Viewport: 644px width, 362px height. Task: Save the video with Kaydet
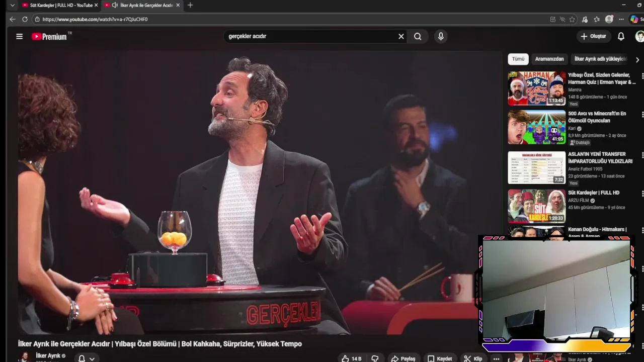coord(440,358)
